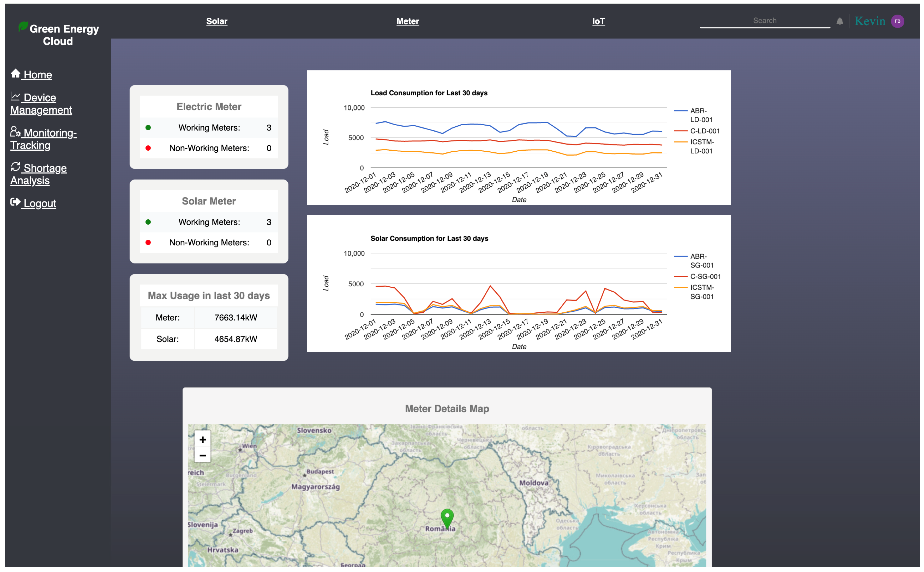Click Solar Meter Working Meters row

click(209, 222)
